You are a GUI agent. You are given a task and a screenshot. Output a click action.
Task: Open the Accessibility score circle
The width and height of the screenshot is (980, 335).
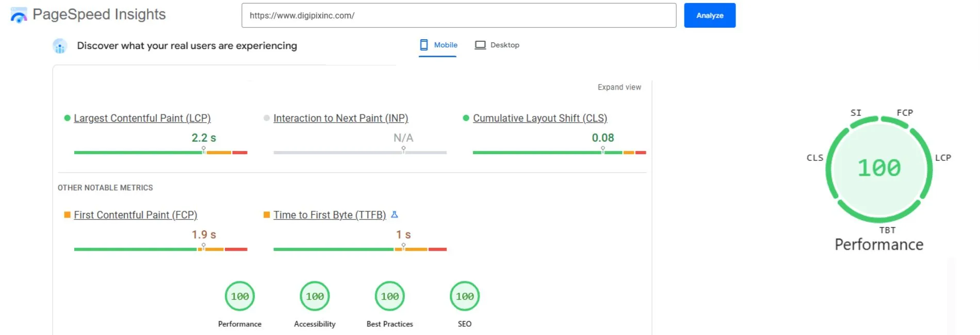click(315, 296)
